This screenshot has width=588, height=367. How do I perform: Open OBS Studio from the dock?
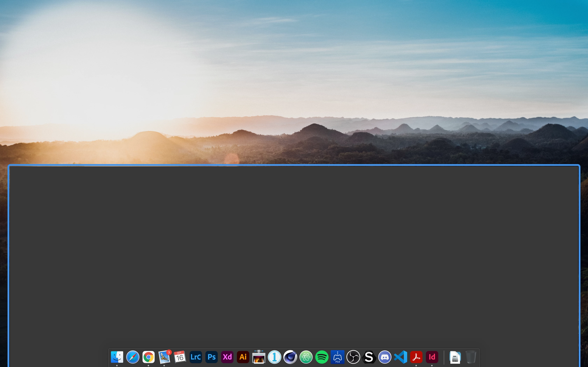353,357
